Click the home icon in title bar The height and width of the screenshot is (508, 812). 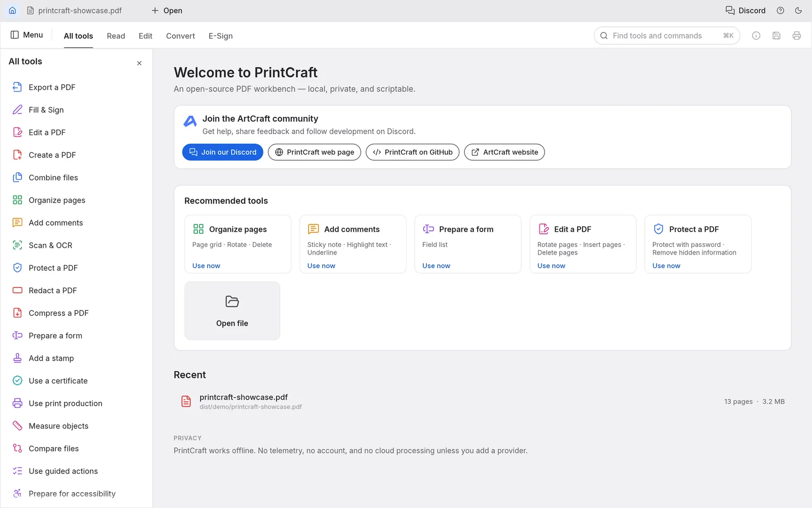point(13,10)
